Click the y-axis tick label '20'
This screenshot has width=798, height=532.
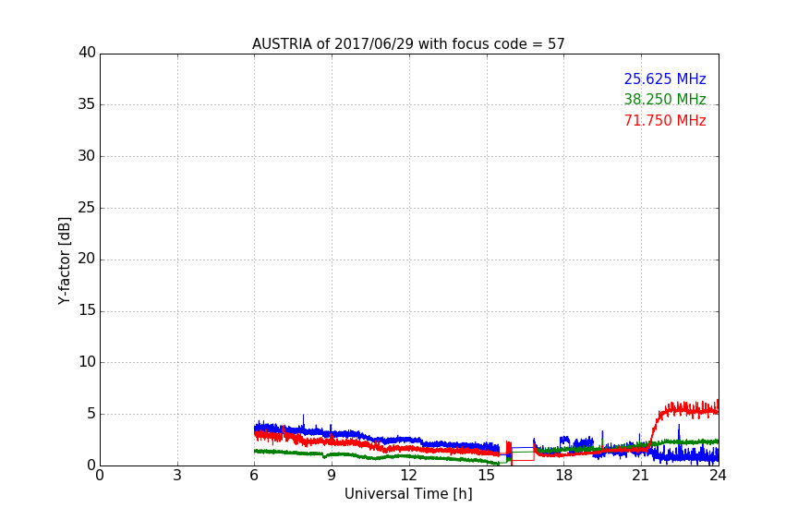(x=87, y=259)
